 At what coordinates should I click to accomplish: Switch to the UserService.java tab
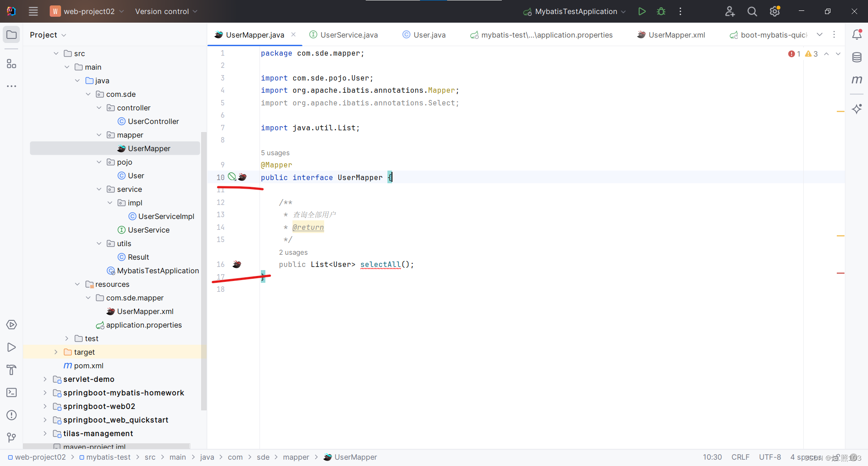point(344,35)
